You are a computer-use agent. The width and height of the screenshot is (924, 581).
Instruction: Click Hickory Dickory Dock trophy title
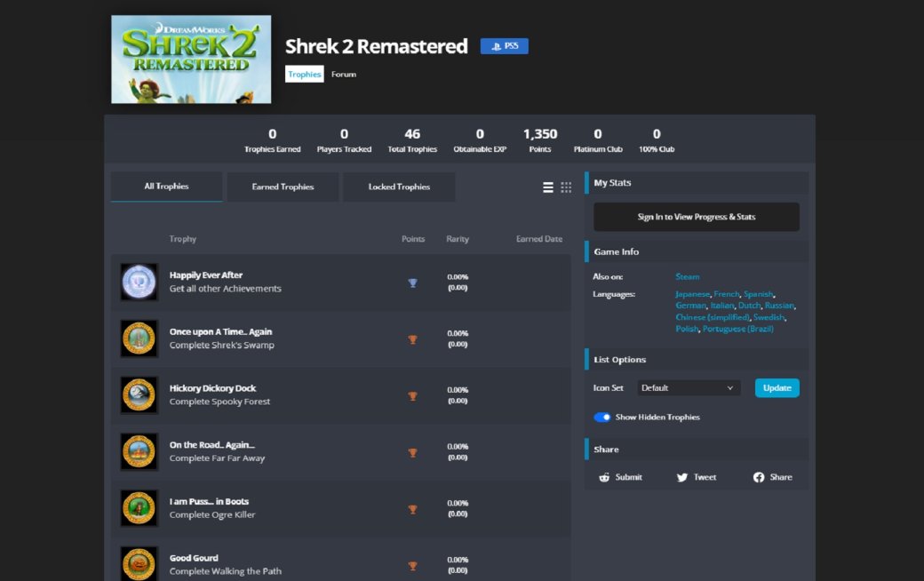pyautogui.click(x=212, y=388)
